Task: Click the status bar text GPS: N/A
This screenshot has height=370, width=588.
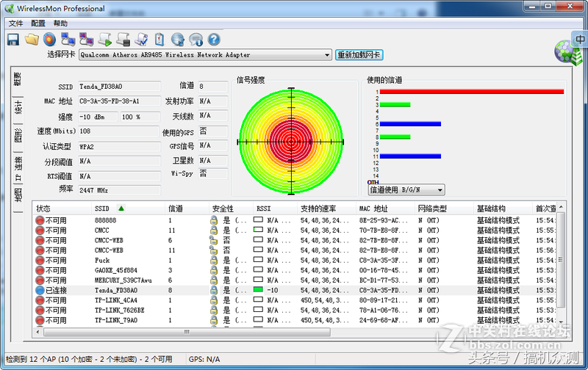Action: (204, 359)
